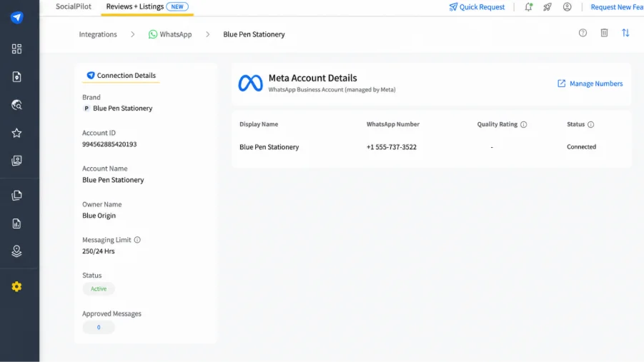This screenshot has height=362, width=644.
Task: Open the location document icon in sidebar
Action: click(x=17, y=76)
